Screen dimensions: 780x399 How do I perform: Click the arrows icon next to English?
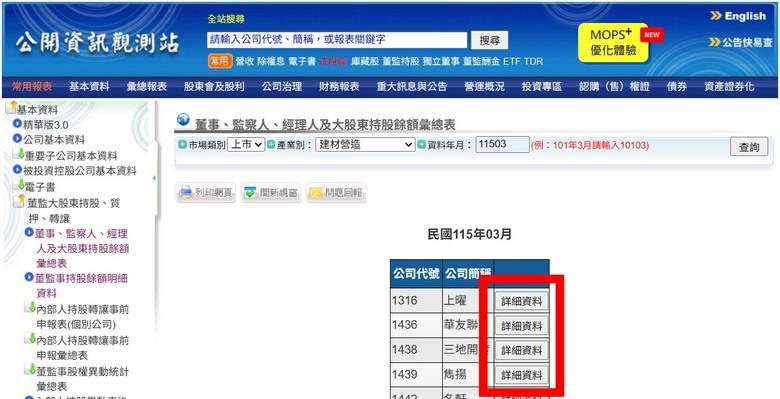pyautogui.click(x=715, y=16)
